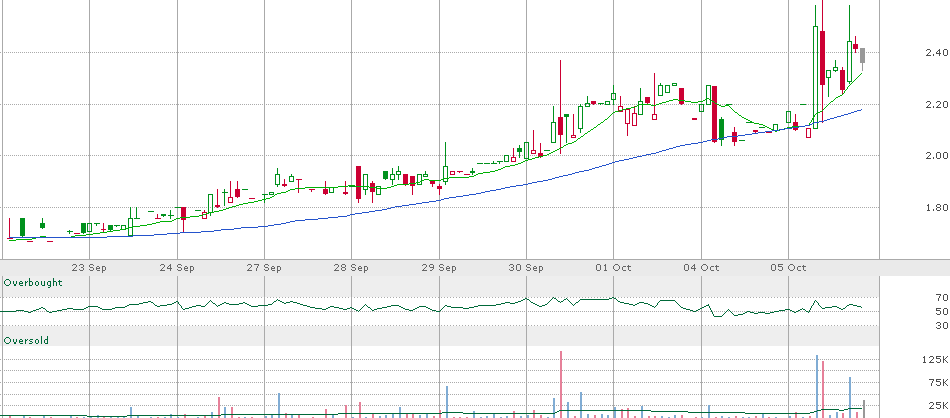The width and height of the screenshot is (950, 418).
Task: Click the 27 Sep date label
Action: (x=264, y=268)
